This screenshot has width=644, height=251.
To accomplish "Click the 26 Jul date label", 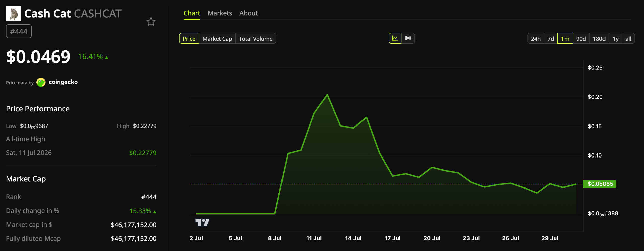I will (510, 238).
